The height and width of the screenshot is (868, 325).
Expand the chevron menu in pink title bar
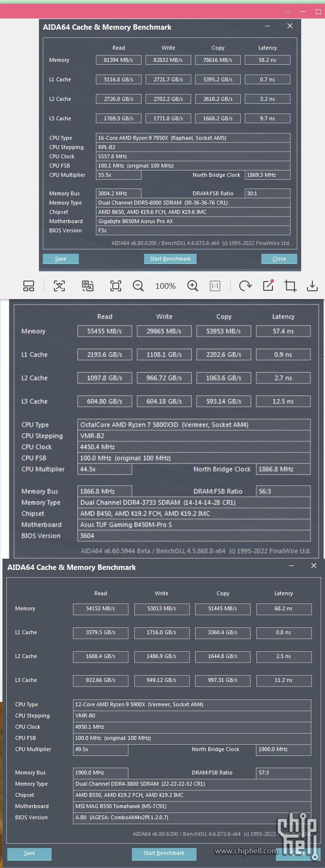[288, 11]
